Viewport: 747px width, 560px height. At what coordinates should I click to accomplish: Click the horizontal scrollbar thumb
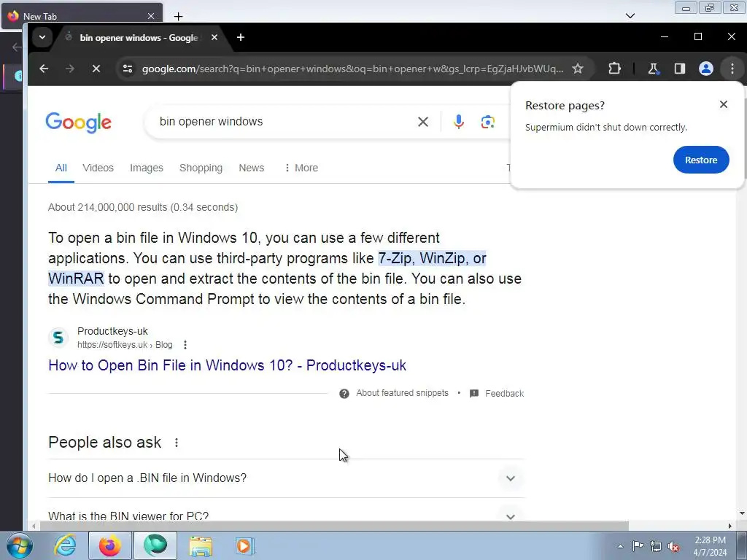click(334, 526)
